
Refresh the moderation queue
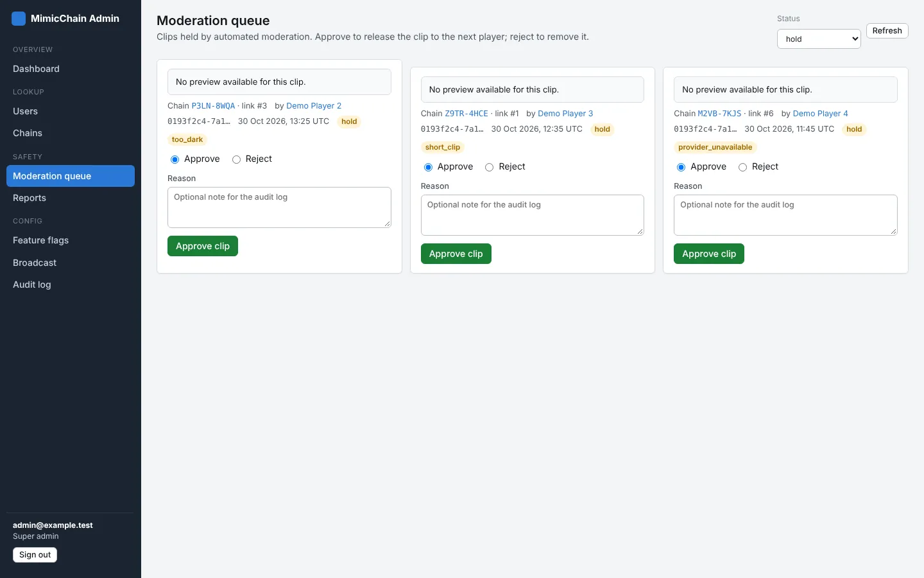[887, 31]
